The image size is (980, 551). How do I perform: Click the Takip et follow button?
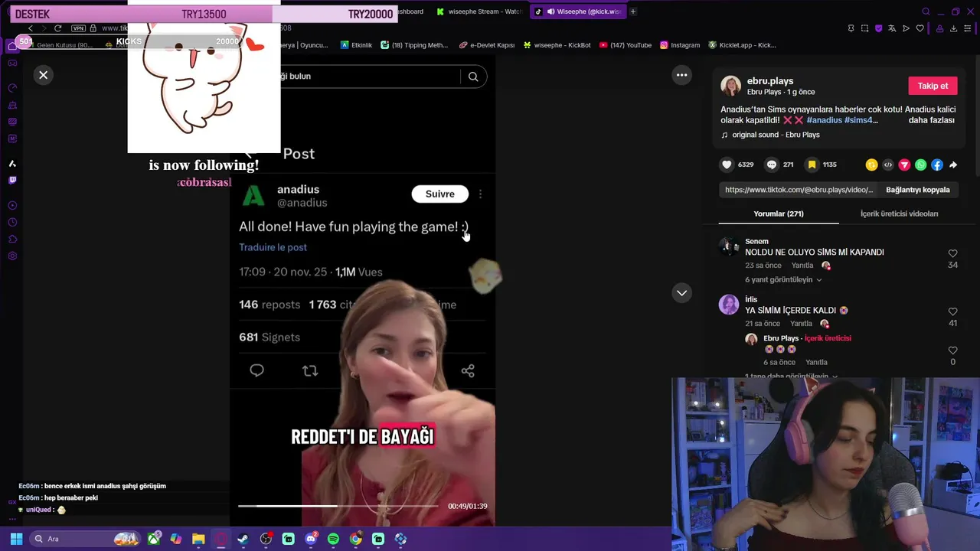click(x=933, y=86)
